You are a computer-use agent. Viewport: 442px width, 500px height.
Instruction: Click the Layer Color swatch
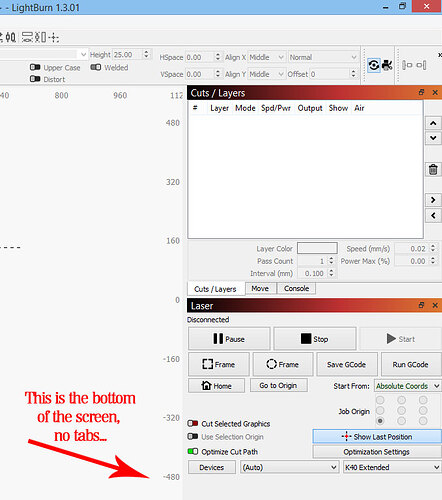pos(317,248)
